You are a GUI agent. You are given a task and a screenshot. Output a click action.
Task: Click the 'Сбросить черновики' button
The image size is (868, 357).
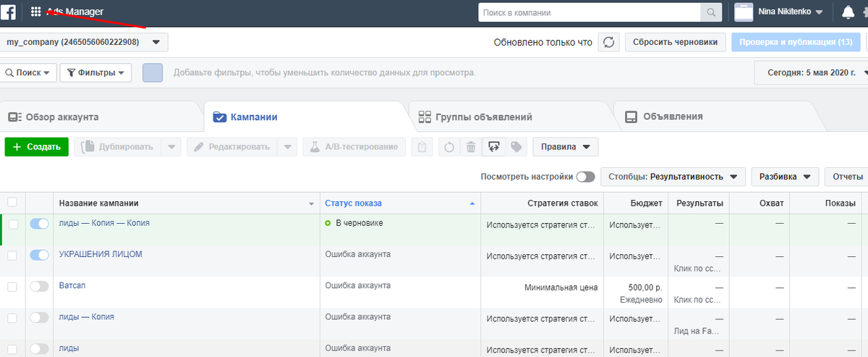point(675,42)
